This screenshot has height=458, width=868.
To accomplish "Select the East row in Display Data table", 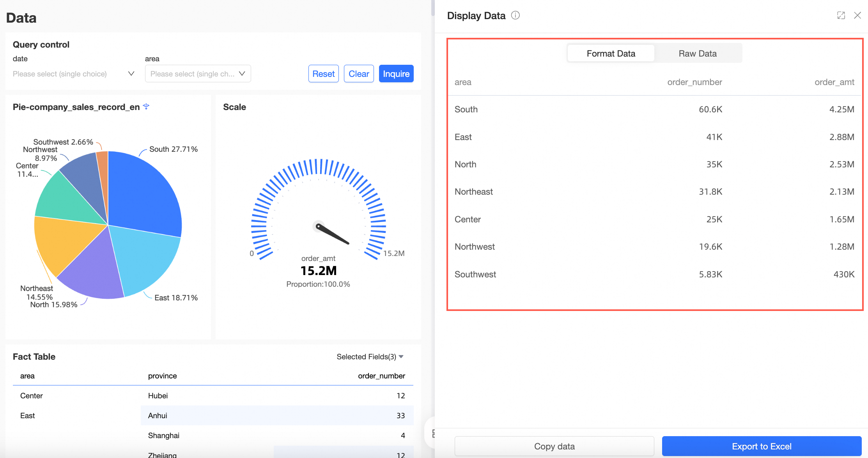I will coord(654,137).
